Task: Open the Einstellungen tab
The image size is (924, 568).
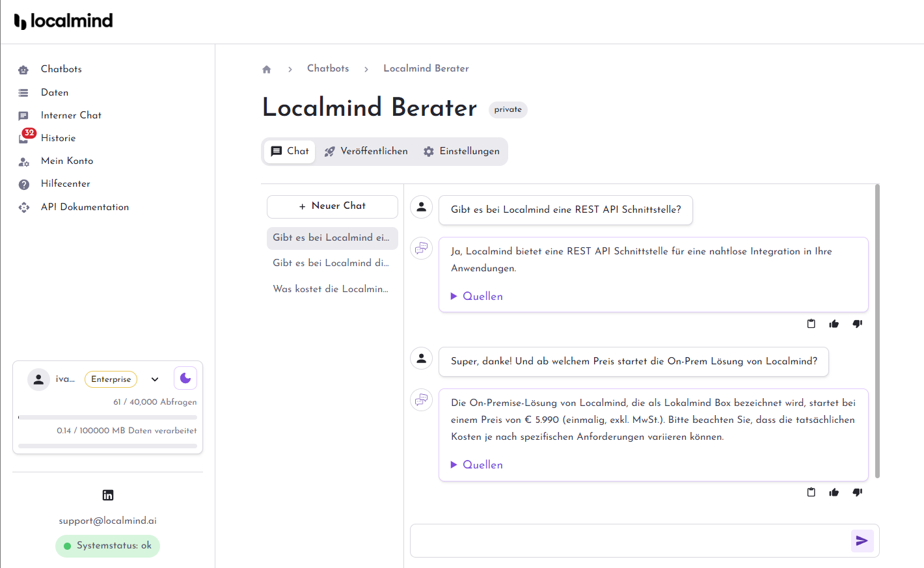Action: [461, 151]
